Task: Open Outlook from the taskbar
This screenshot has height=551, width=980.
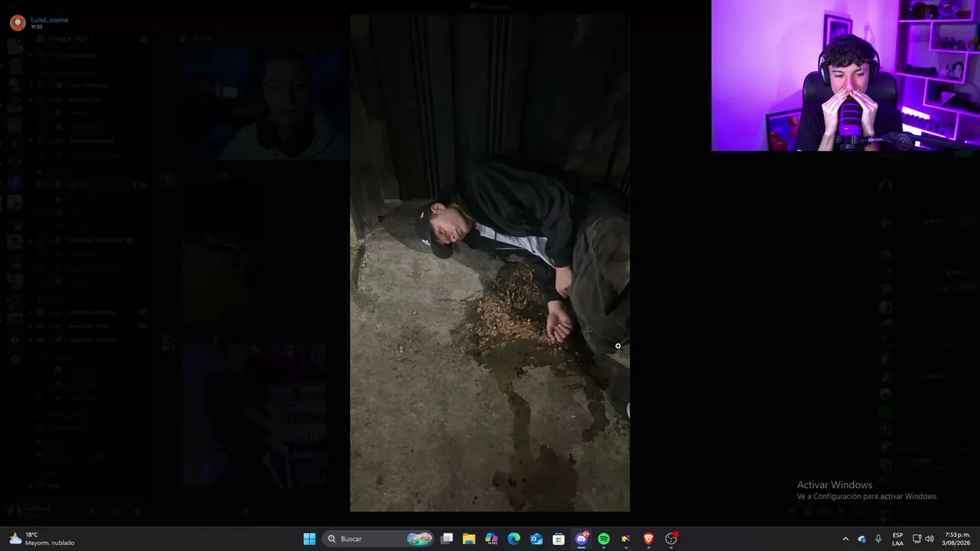Action: [x=537, y=539]
